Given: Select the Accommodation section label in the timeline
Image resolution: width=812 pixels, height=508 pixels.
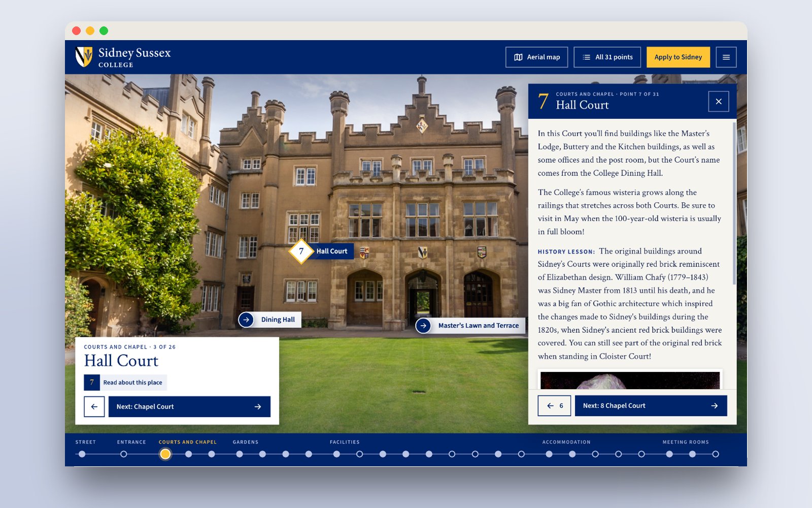Looking at the screenshot, I should click(x=566, y=442).
